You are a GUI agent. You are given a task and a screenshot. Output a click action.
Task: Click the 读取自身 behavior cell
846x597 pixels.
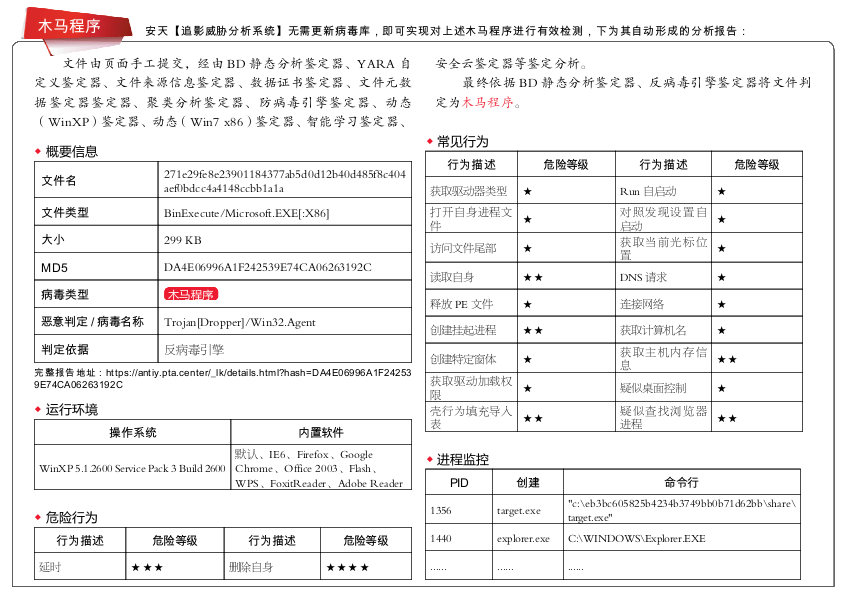coord(472,277)
